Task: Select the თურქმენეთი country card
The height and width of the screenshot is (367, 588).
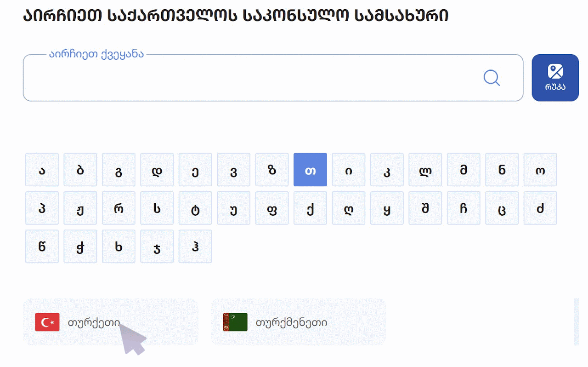Action: (298, 322)
